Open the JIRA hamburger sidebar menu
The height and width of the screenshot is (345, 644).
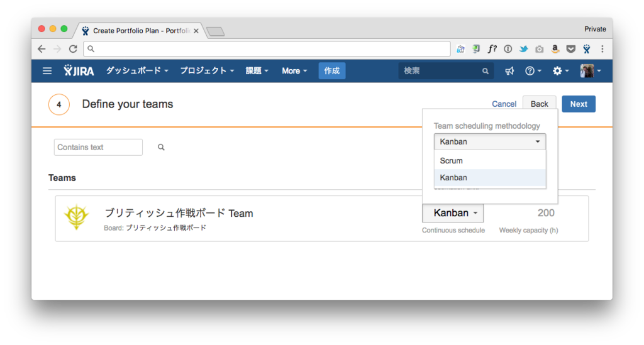pos(47,71)
